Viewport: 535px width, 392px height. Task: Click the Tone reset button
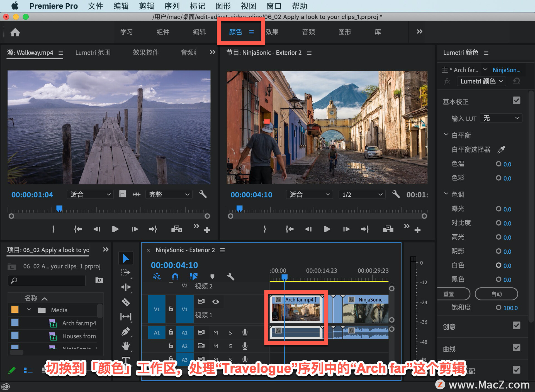(454, 294)
